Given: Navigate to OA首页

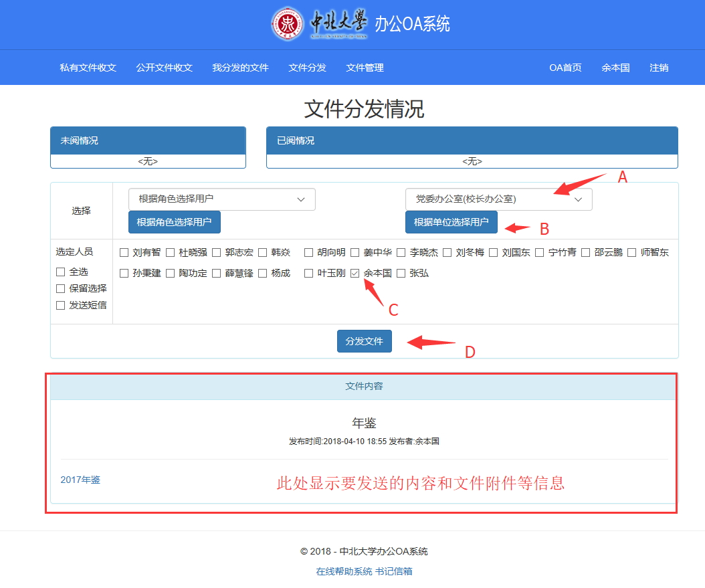Looking at the screenshot, I should coord(565,68).
